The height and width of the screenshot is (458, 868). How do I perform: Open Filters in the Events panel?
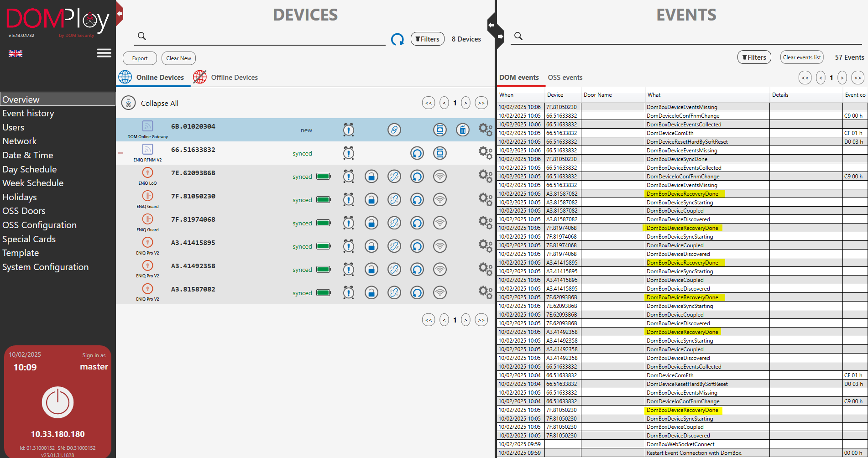(754, 57)
